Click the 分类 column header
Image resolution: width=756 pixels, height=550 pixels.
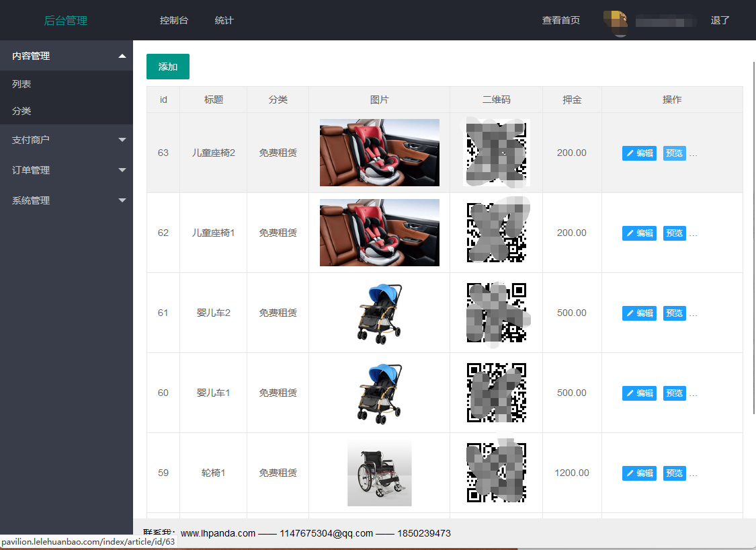[x=278, y=100]
